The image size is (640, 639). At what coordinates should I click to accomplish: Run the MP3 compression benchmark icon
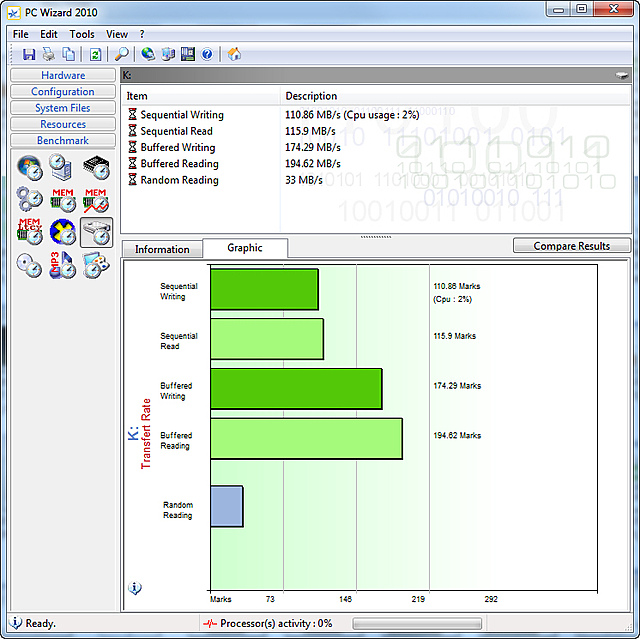pos(62,265)
